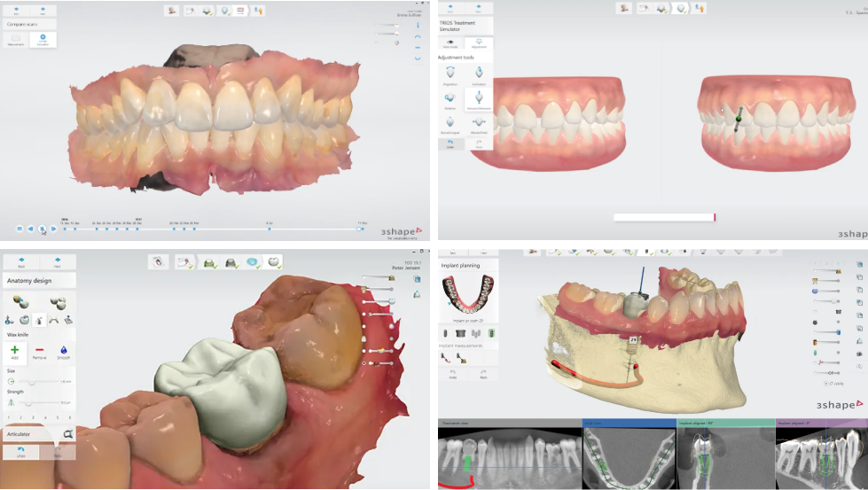Click Redo in Treatment Simulator panel
The height and width of the screenshot is (490, 868).
479,144
